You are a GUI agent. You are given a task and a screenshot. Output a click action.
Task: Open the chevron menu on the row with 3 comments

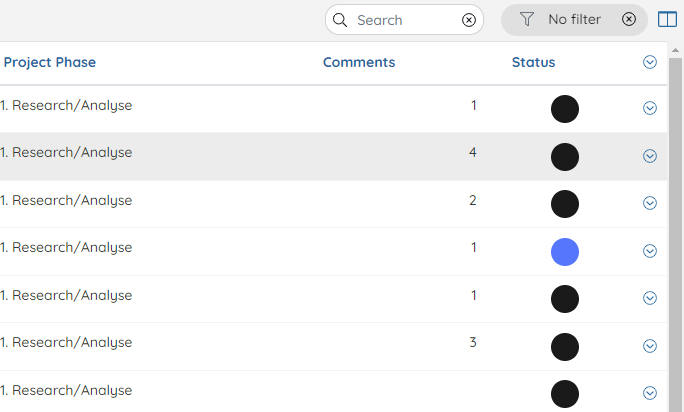(x=650, y=346)
